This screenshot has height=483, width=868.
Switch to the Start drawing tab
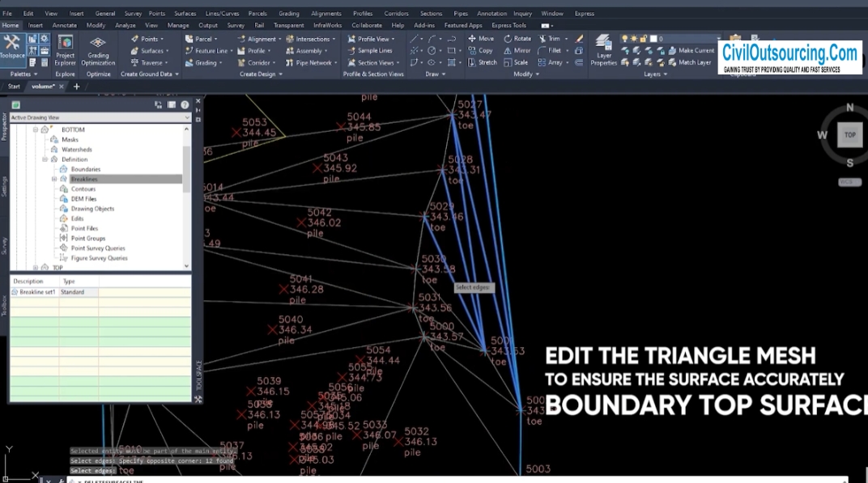[14, 87]
